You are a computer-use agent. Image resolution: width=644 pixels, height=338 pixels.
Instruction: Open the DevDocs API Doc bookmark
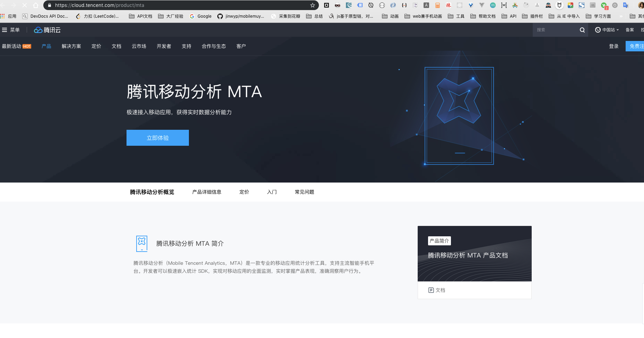tap(45, 16)
